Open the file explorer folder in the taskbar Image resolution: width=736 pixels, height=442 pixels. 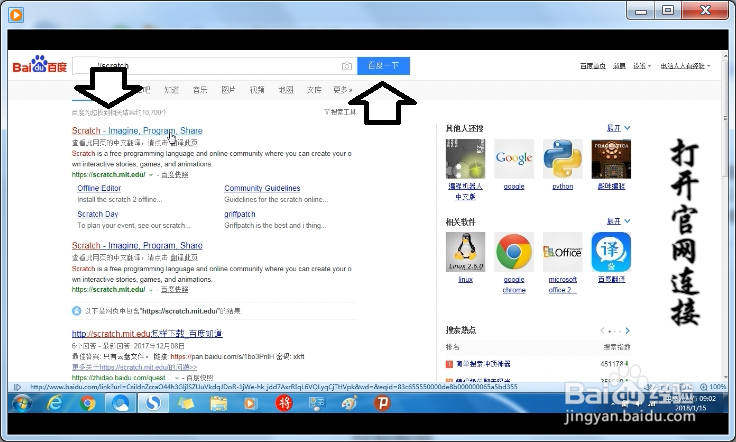pos(218,403)
